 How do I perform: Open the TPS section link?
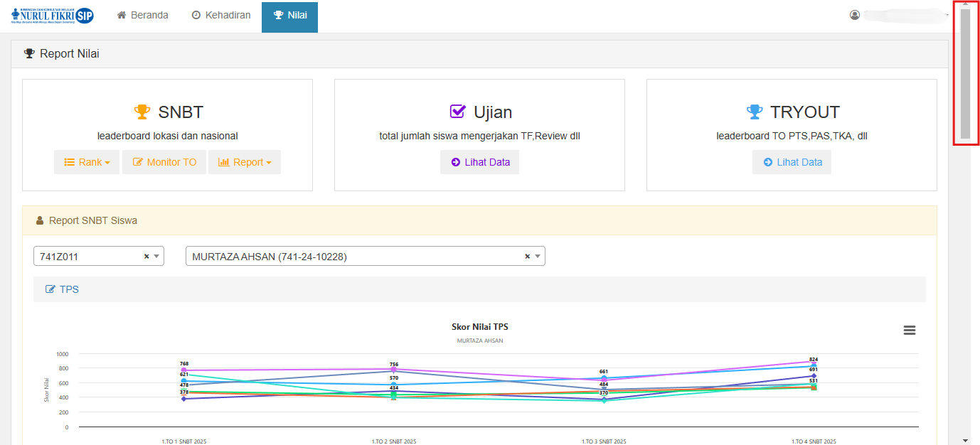tap(62, 289)
